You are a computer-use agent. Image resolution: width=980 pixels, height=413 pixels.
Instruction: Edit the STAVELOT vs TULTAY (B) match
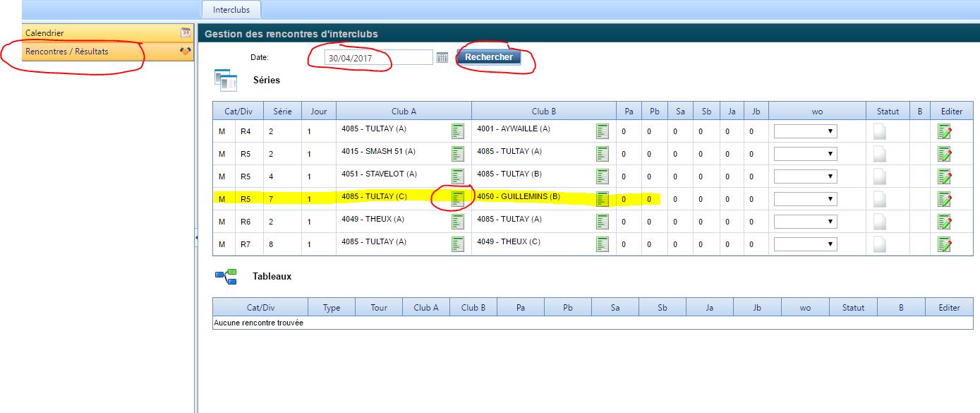pyautogui.click(x=945, y=176)
